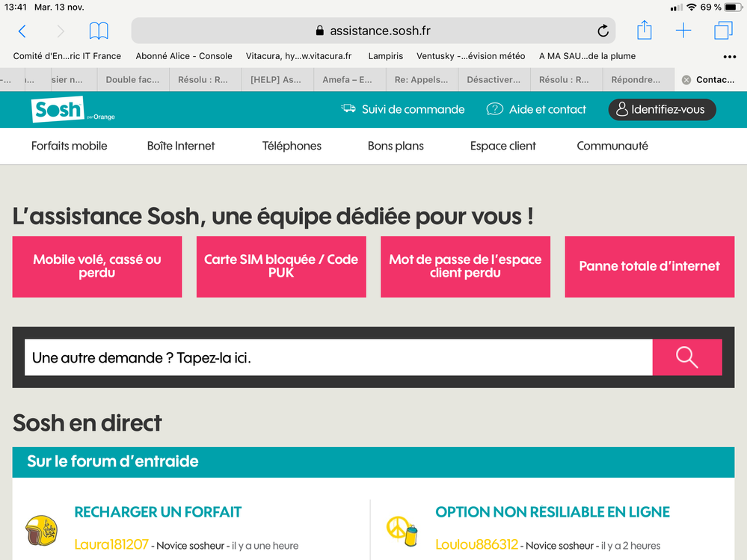This screenshot has width=747, height=560.
Task: Open bookmarks with the book icon
Action: [98, 31]
